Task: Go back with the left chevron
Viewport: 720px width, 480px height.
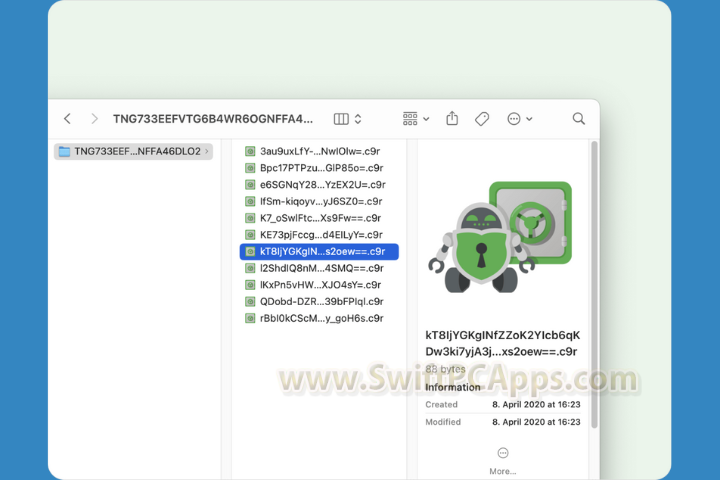Action: click(x=68, y=119)
